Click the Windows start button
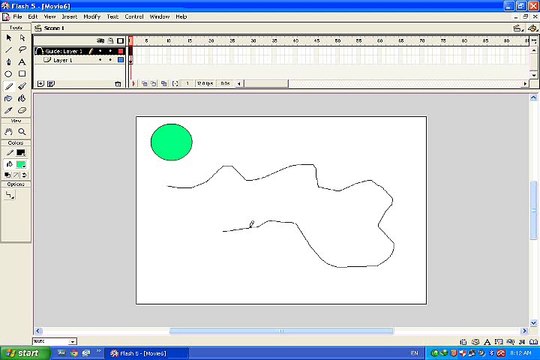Image resolution: width=540 pixels, height=360 pixels. 25,353
